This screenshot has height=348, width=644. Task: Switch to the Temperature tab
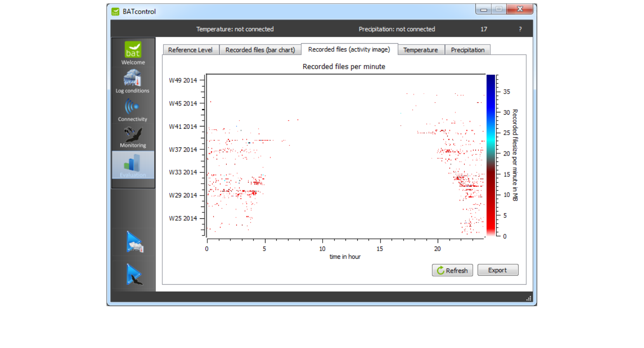(x=420, y=50)
